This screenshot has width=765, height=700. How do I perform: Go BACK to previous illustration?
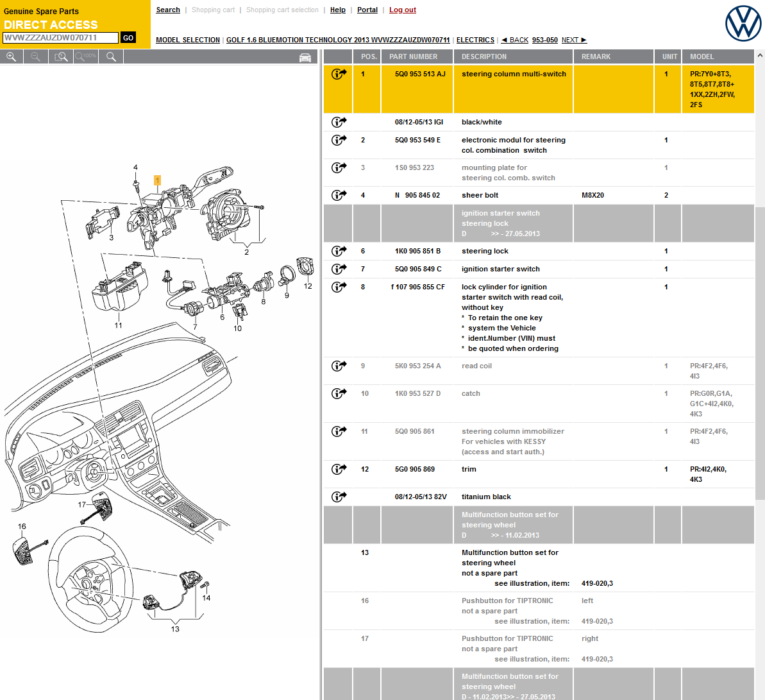(515, 40)
